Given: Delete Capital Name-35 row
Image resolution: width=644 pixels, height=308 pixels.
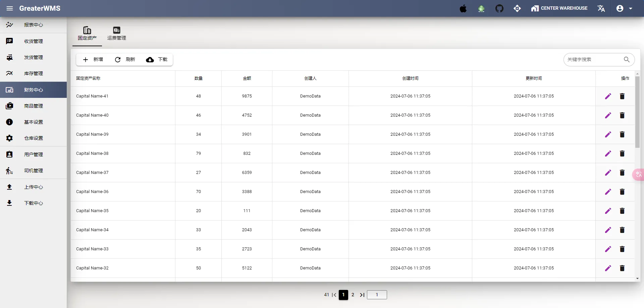Looking at the screenshot, I should coord(622,211).
